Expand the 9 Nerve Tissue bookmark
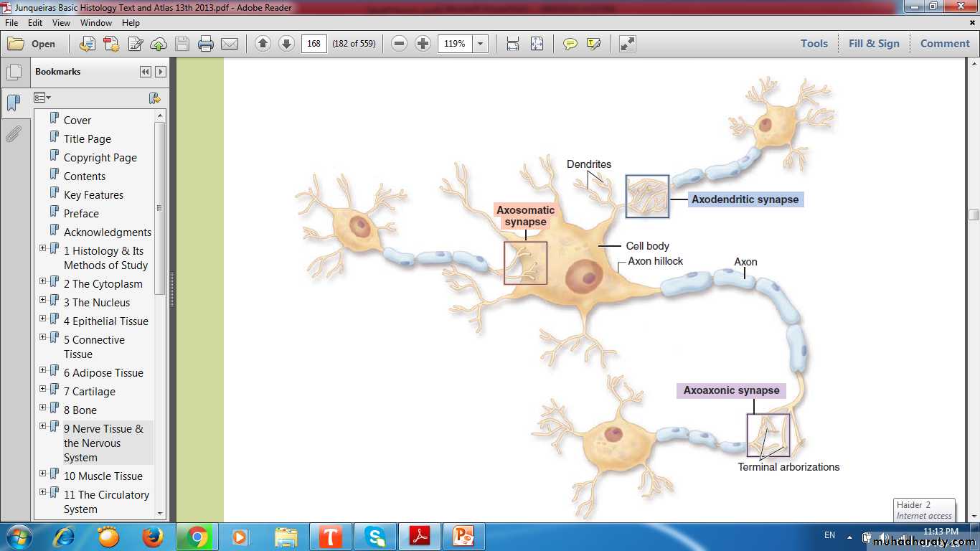980x551 pixels. click(42, 426)
